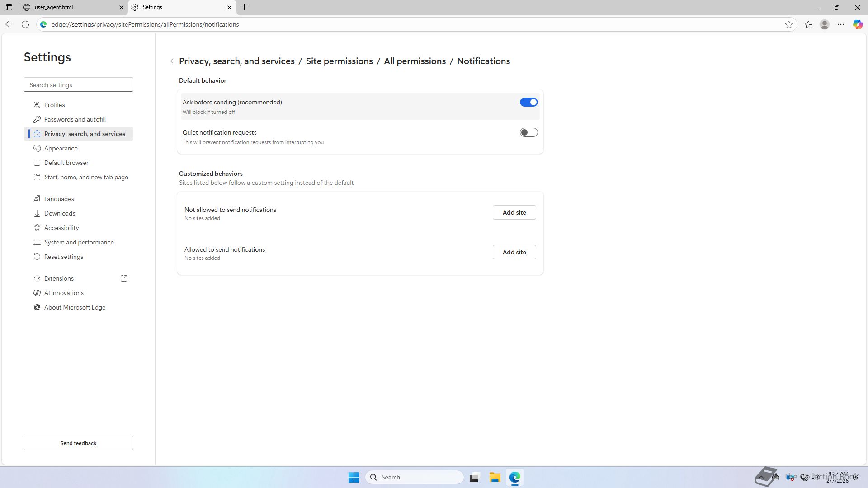Viewport: 868px width, 488px height.
Task: Open the Extensions external link icon
Action: (124, 278)
